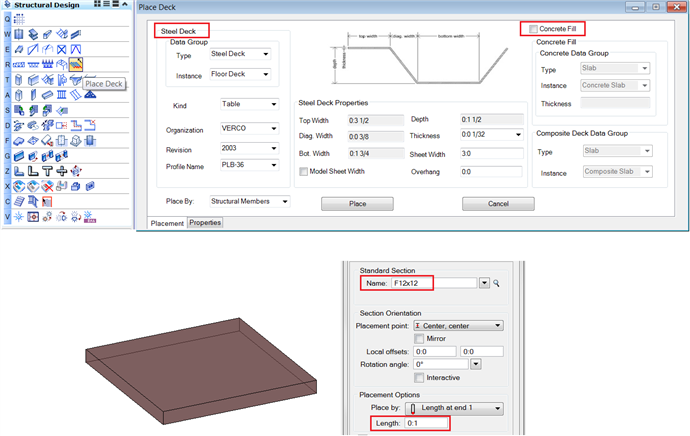Collapse the Structural Design panel with the chevron

pyautogui.click(x=125, y=4)
